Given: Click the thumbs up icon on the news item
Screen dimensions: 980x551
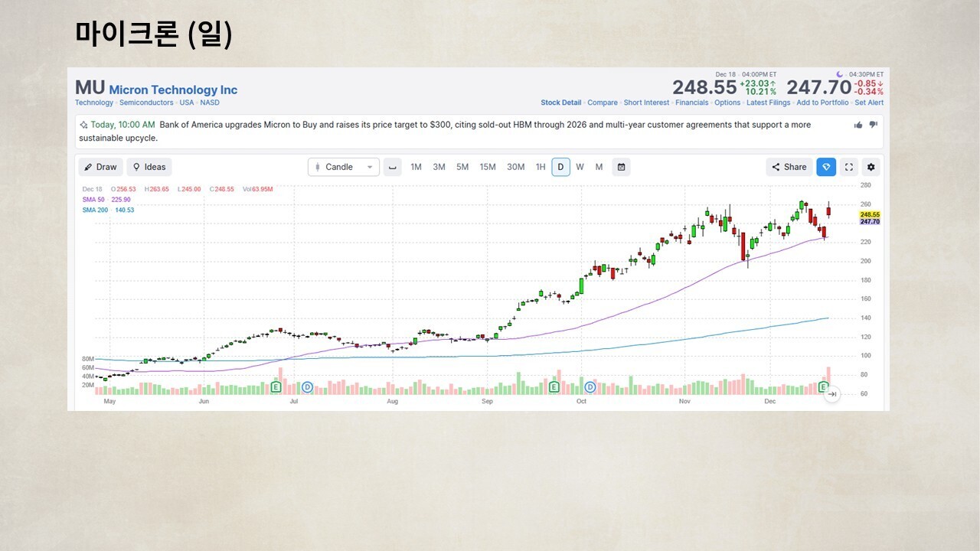Looking at the screenshot, I should pos(858,125).
